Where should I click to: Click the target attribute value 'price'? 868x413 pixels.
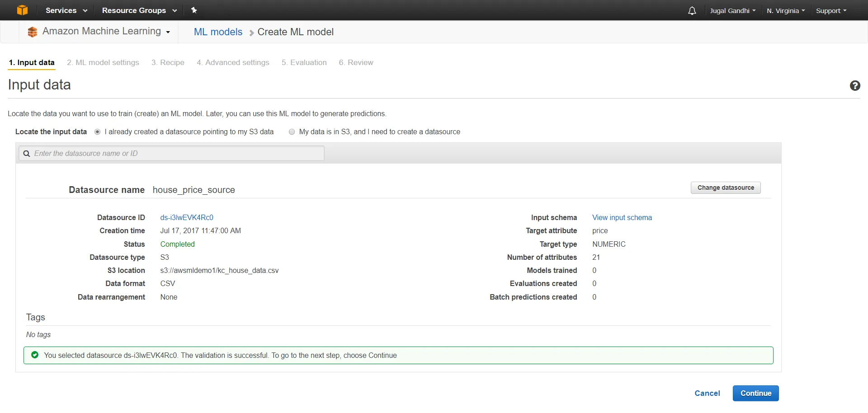[x=600, y=230]
